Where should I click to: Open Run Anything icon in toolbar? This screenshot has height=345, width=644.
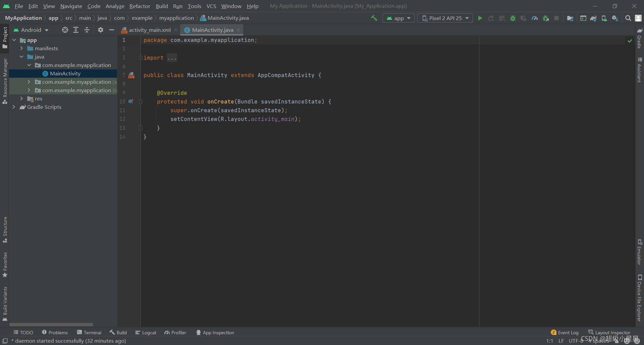coord(583,18)
